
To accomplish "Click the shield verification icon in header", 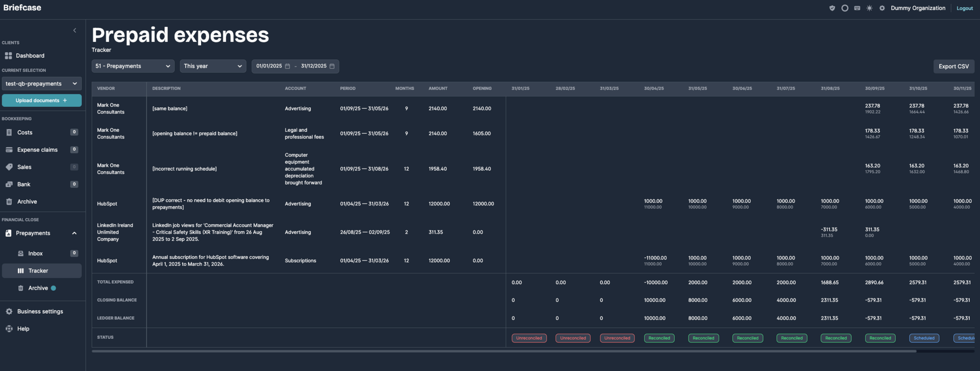I will pos(832,8).
